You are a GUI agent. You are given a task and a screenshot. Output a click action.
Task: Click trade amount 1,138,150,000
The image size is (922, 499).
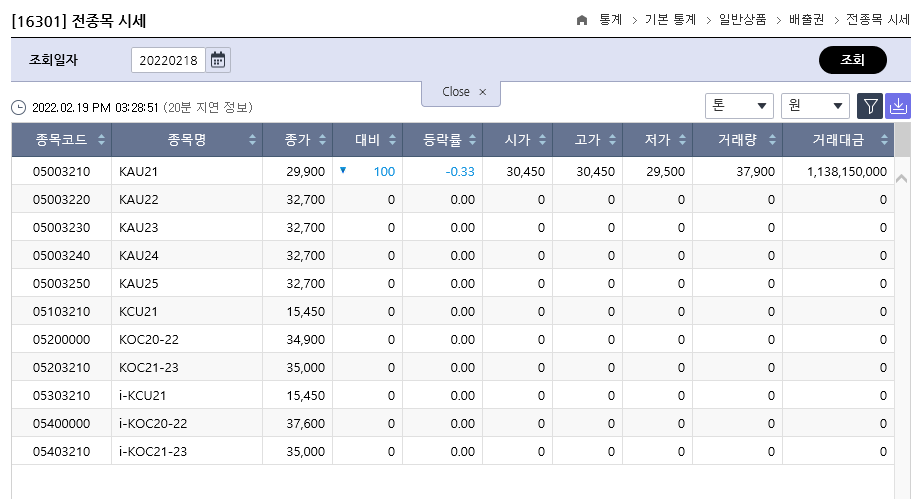[x=847, y=172]
